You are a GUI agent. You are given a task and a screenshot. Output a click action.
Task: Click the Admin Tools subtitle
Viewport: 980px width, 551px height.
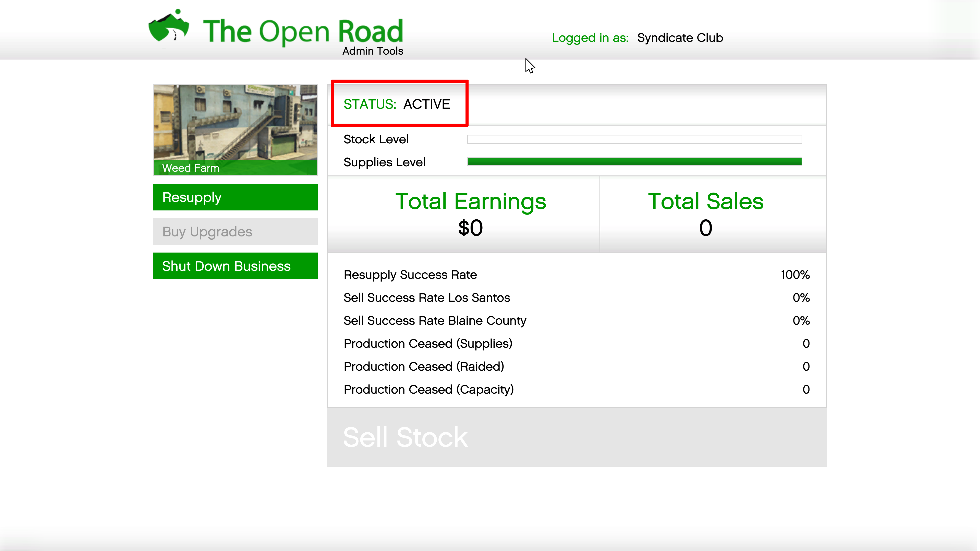(x=372, y=51)
